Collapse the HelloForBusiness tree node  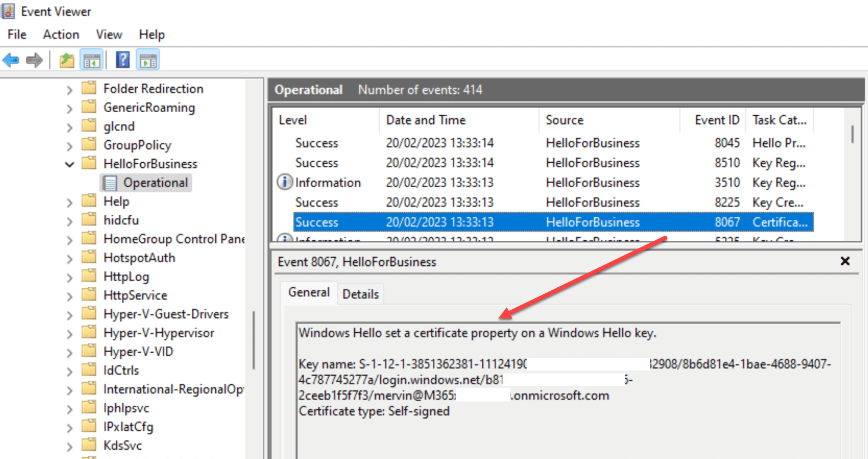70,164
